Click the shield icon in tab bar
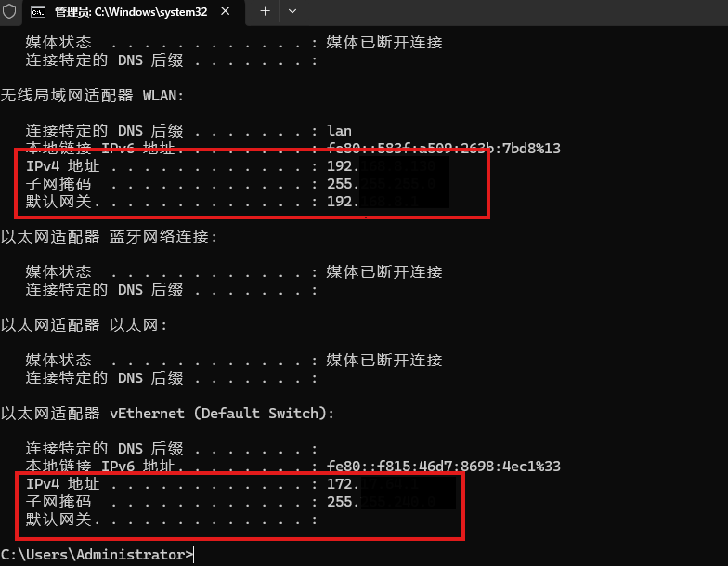 9,11
